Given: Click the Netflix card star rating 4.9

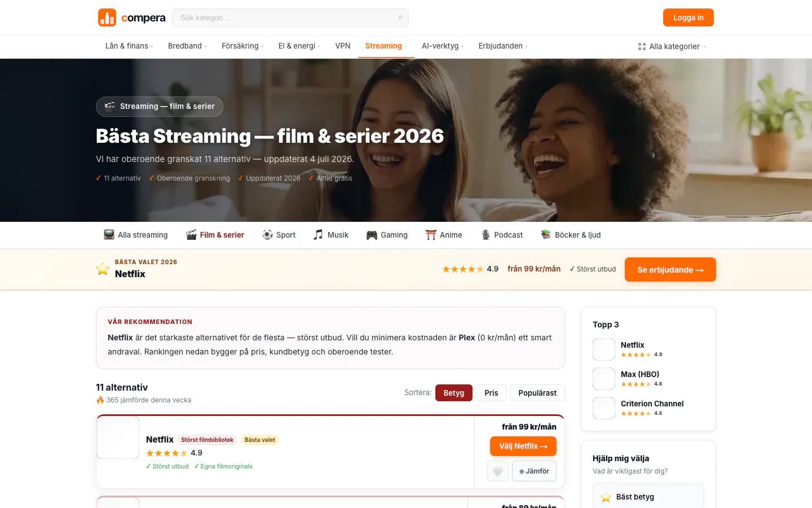Looking at the screenshot, I should 174,453.
